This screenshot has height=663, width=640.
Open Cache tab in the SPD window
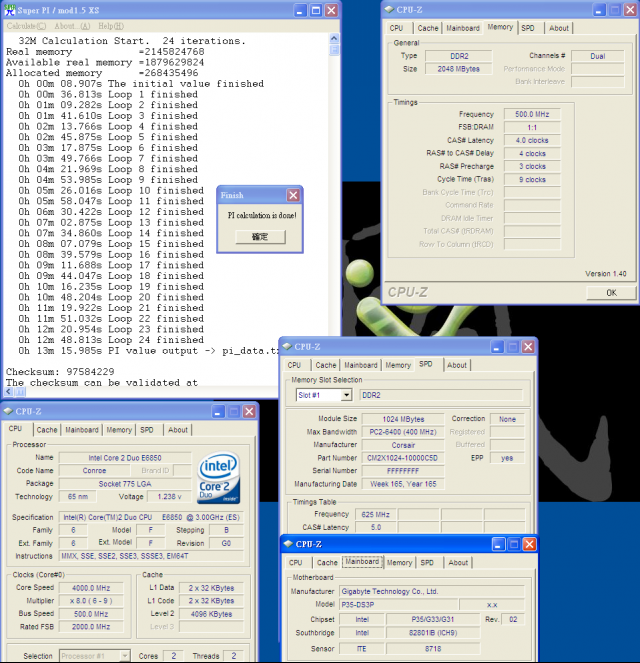(326, 365)
